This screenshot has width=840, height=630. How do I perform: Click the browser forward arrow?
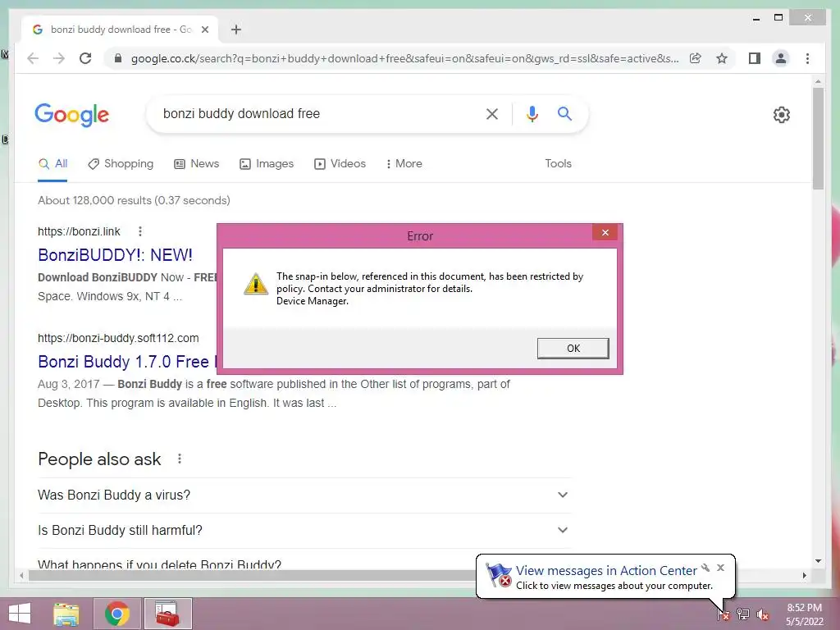click(x=59, y=58)
